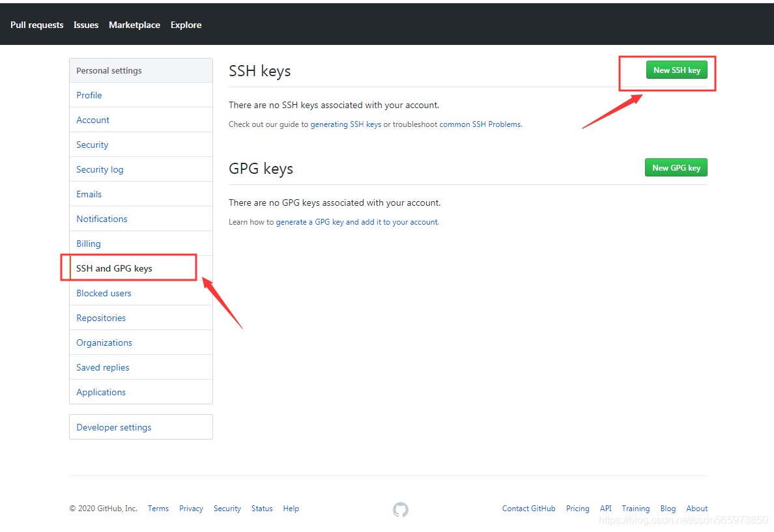Go to Emails settings
Image resolution: width=774 pixels, height=532 pixels.
(x=141, y=194)
